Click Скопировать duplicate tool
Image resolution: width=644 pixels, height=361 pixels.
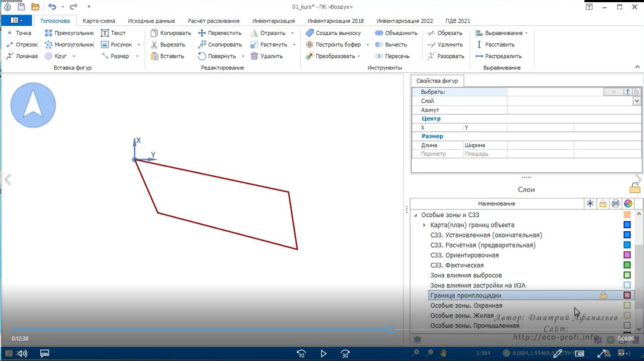pos(220,45)
